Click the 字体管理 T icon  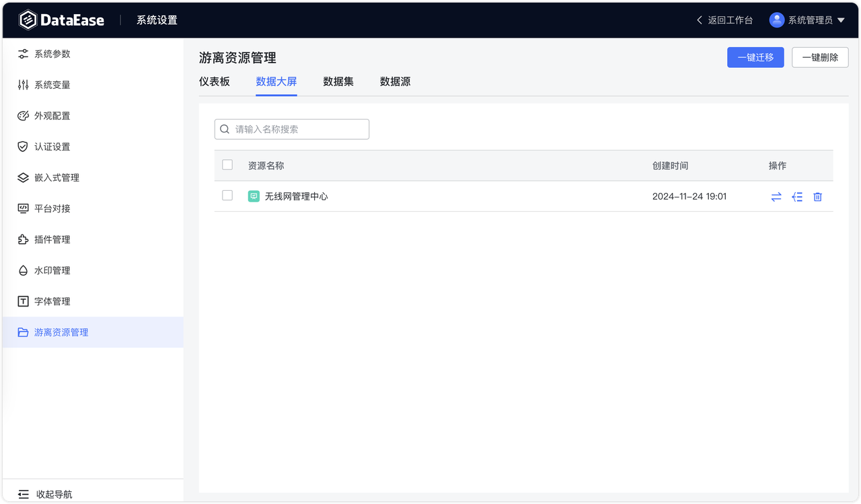click(x=23, y=301)
